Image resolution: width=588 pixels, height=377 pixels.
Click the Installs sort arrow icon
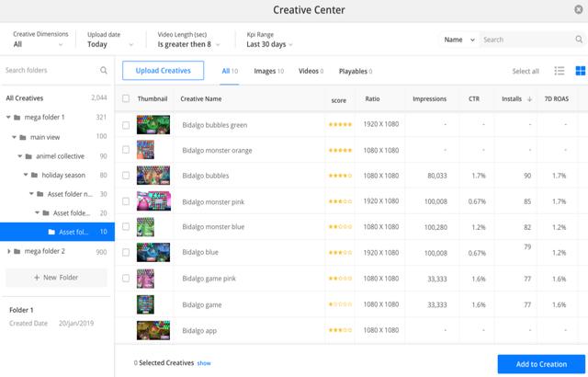click(x=529, y=99)
